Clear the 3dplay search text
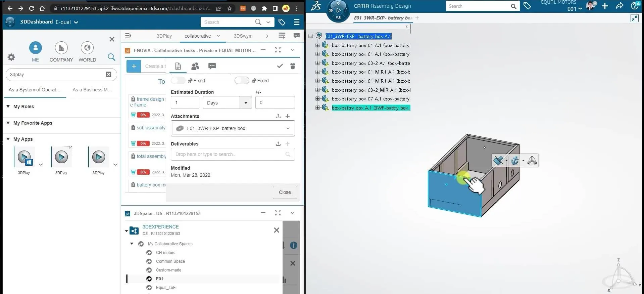Screen dimensions: 644x294 click(x=108, y=75)
